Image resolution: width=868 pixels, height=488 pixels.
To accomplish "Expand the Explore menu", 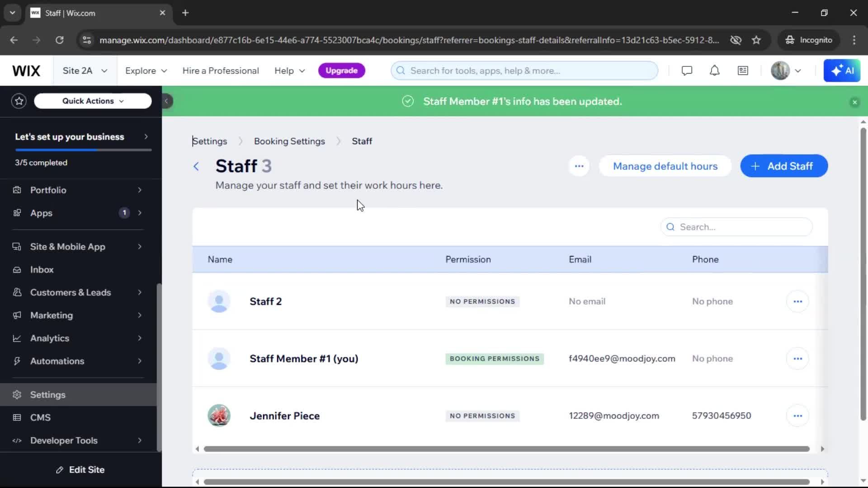I will 146,71.
